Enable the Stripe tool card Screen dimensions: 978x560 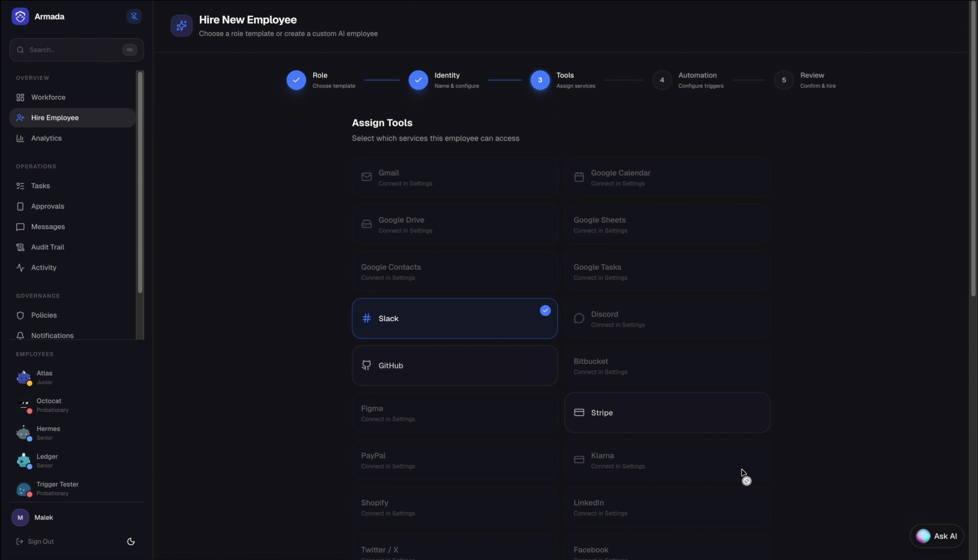tap(667, 412)
